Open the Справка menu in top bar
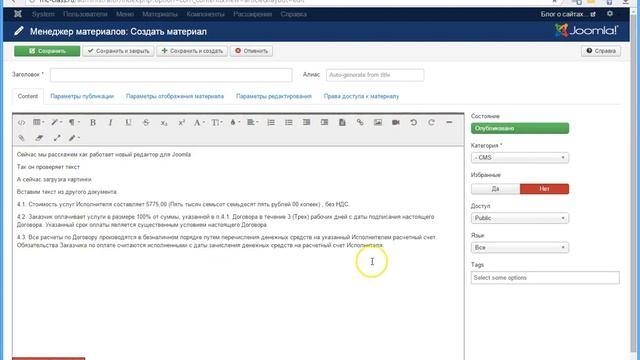Screen dimensions: 640x360 [x=293, y=14]
